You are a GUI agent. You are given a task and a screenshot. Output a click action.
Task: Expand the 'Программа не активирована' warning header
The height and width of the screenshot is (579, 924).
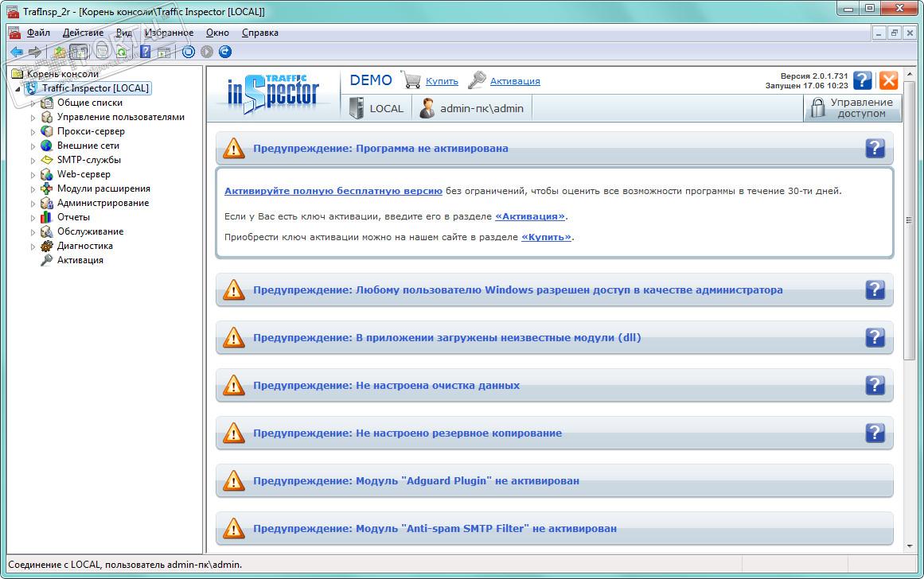click(x=555, y=149)
